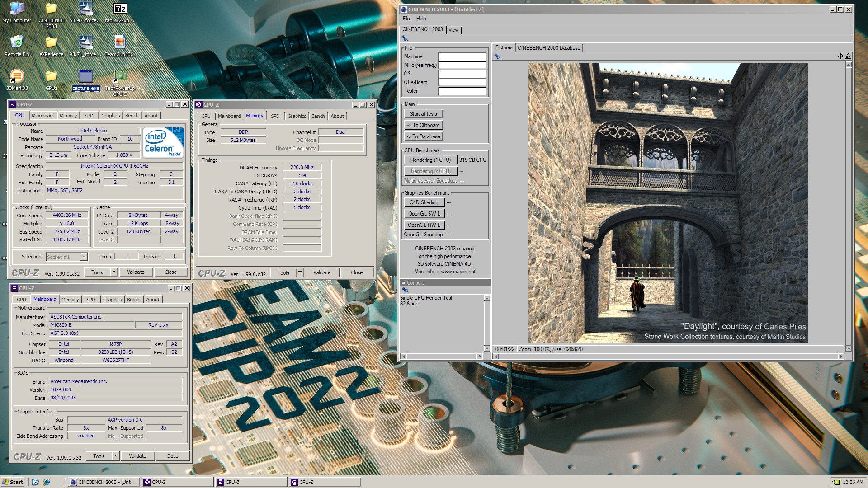Click the Start all tests button

click(x=423, y=114)
